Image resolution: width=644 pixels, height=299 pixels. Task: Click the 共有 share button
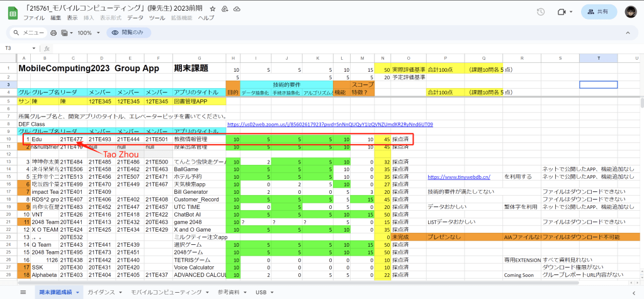599,12
